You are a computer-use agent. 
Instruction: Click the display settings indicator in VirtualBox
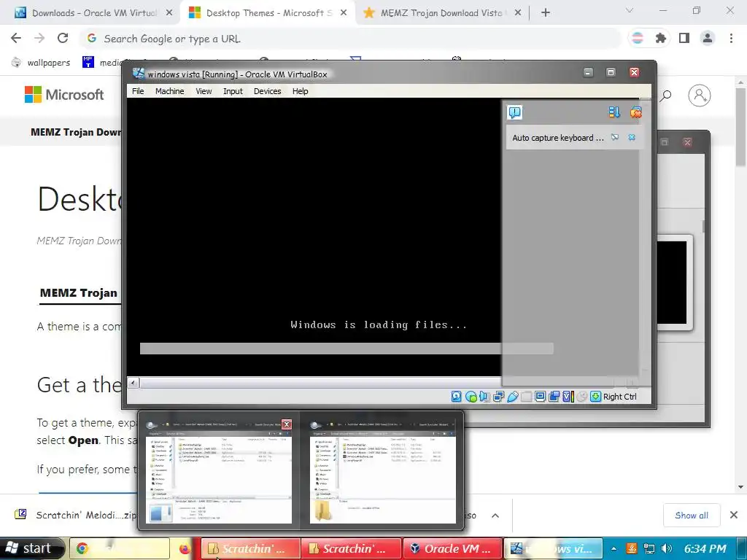pos(540,396)
